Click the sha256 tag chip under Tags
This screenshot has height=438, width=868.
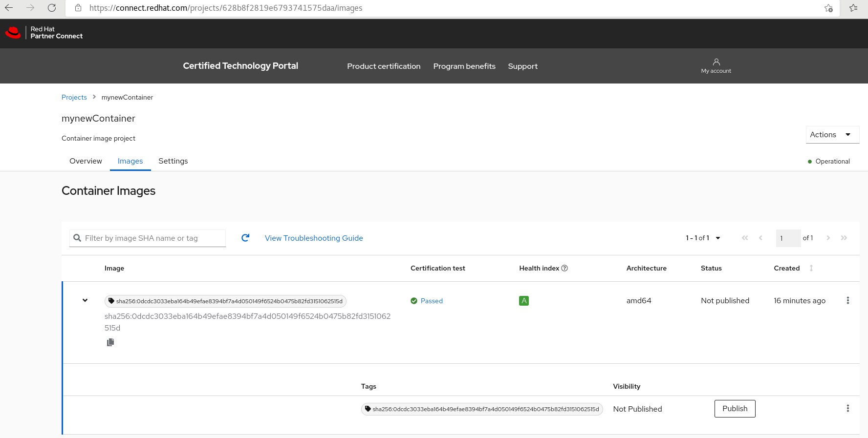(x=482, y=409)
